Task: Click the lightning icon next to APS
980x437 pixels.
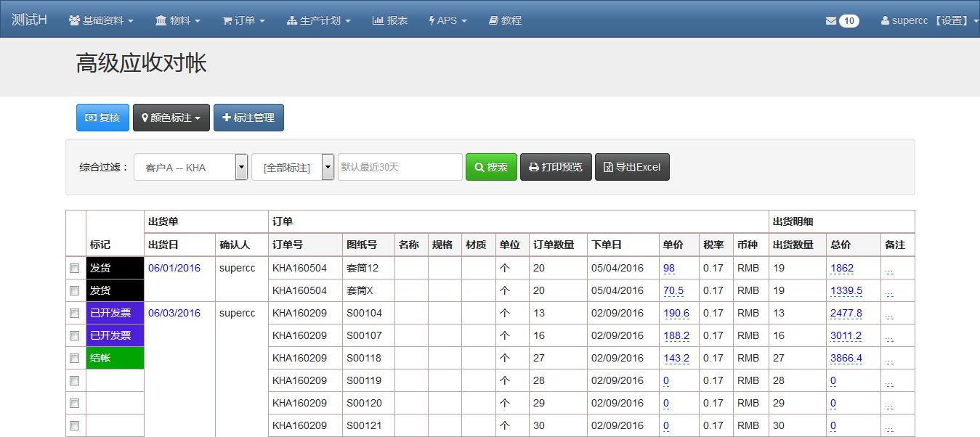Action: pyautogui.click(x=432, y=20)
